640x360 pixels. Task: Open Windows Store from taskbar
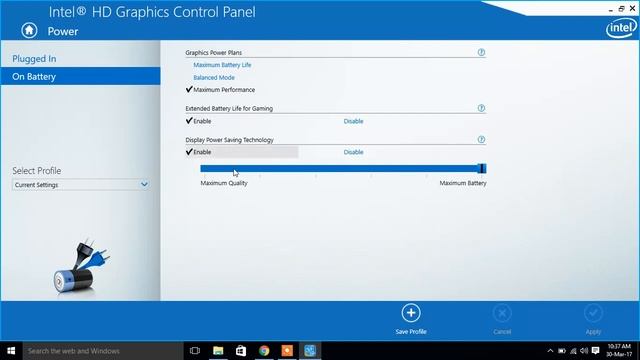click(x=241, y=351)
